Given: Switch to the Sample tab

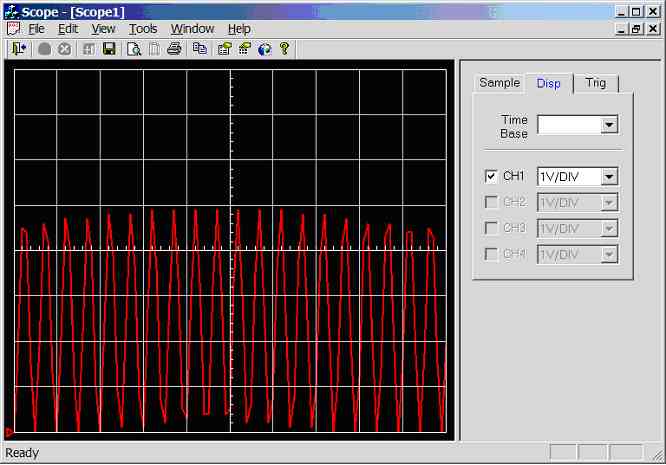Looking at the screenshot, I should [x=499, y=83].
